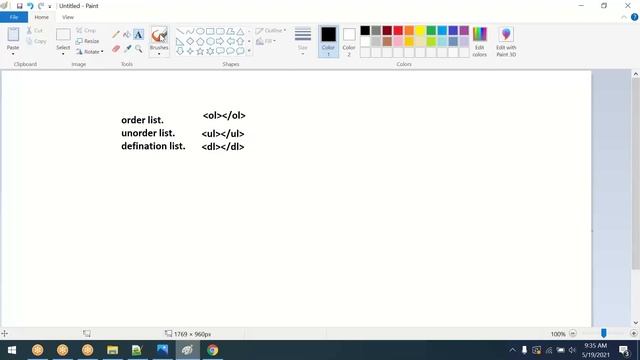The height and width of the screenshot is (360, 640).
Task: Pick the Oval shape
Action: coord(200,31)
